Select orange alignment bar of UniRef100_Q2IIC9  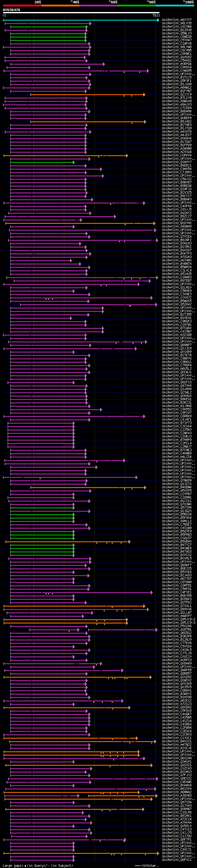tap(88, 95)
